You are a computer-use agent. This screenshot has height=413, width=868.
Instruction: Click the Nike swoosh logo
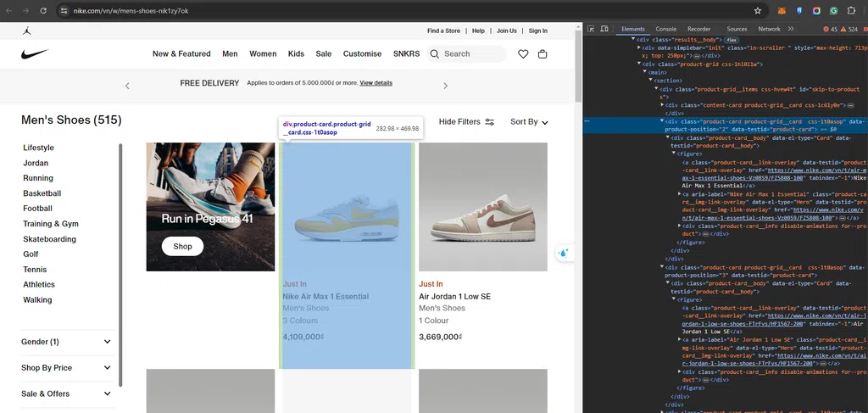click(x=35, y=54)
